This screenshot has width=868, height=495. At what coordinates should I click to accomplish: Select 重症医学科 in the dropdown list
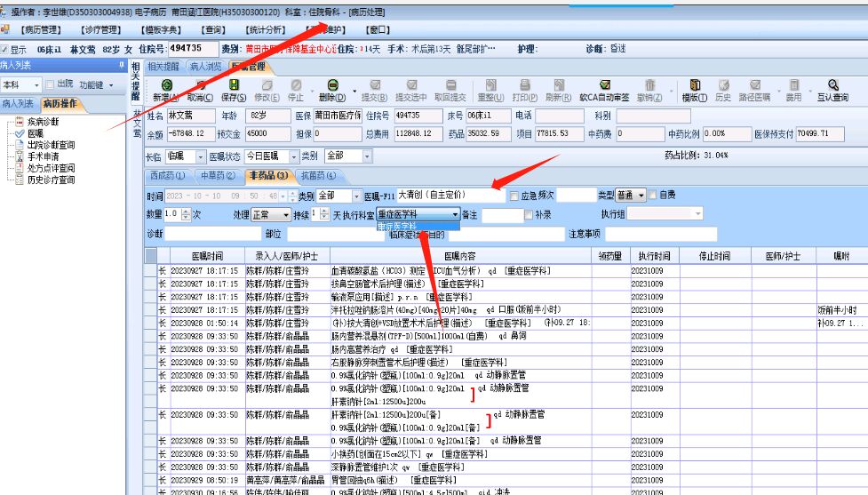click(x=418, y=226)
